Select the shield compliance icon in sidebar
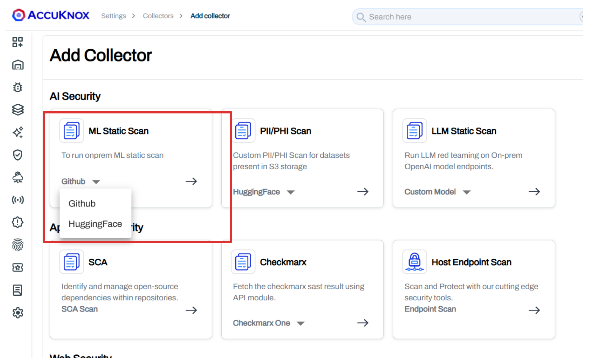This screenshot has width=589, height=364. coord(18,155)
